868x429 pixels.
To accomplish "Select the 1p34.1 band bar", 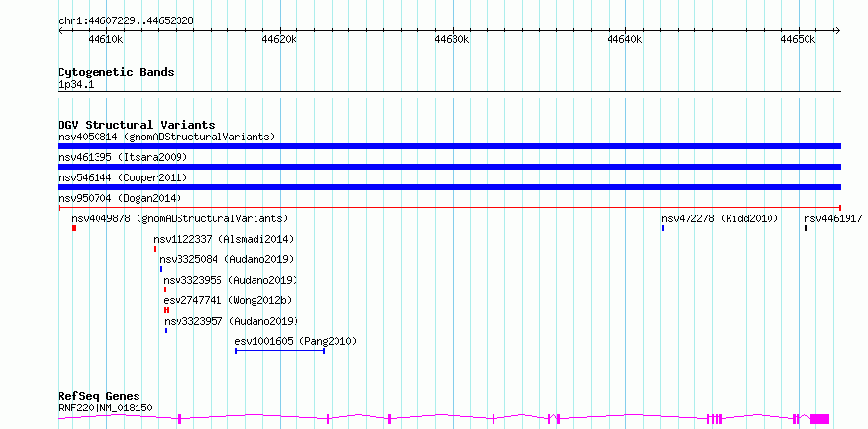I will (x=449, y=95).
